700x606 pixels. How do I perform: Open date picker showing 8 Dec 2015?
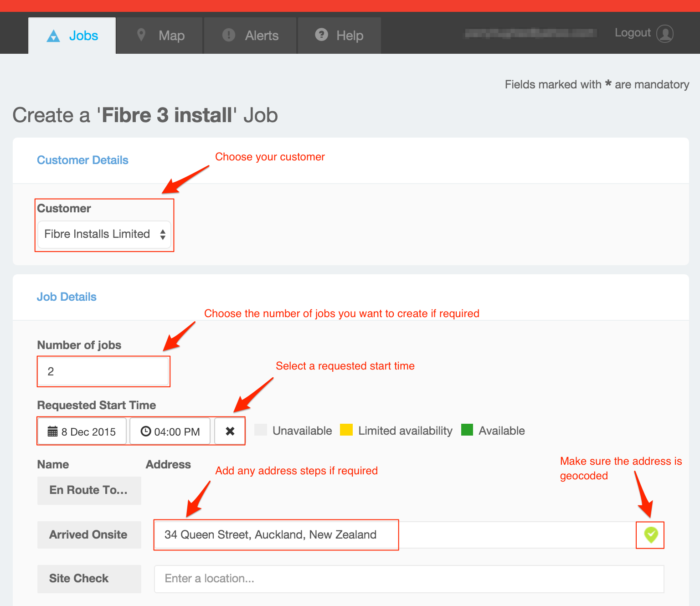click(82, 431)
